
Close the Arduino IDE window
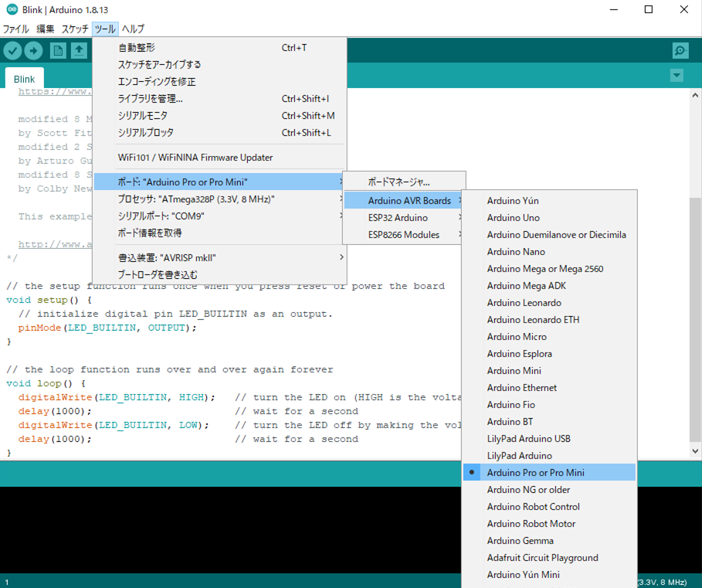(683, 9)
